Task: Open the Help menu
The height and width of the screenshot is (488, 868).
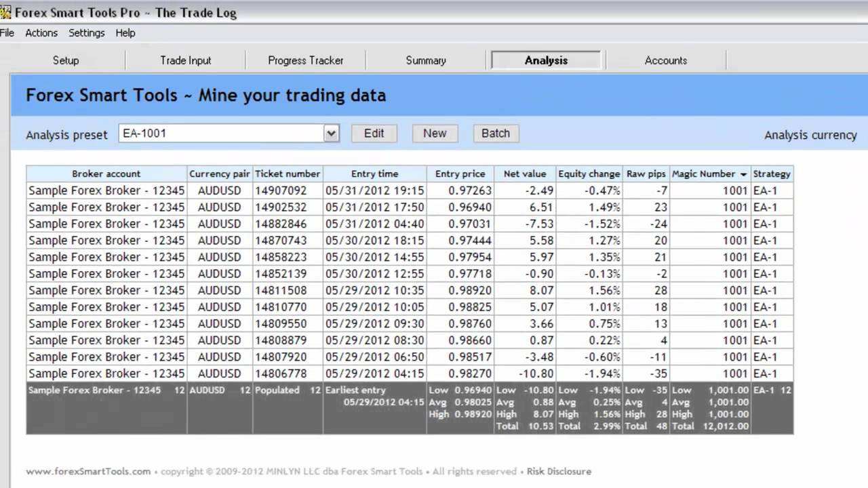Action: (125, 33)
